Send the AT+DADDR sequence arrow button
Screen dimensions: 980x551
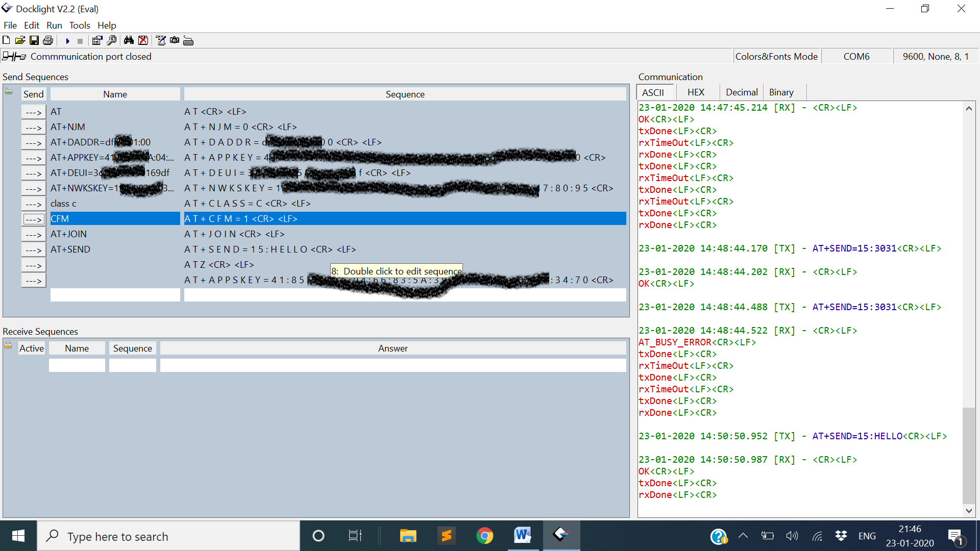click(x=34, y=142)
